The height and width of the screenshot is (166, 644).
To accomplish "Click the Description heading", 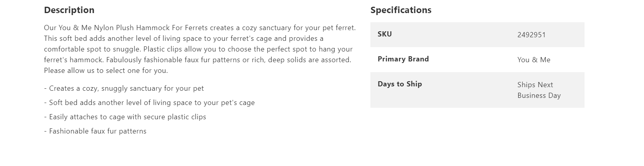I will [x=69, y=10].
